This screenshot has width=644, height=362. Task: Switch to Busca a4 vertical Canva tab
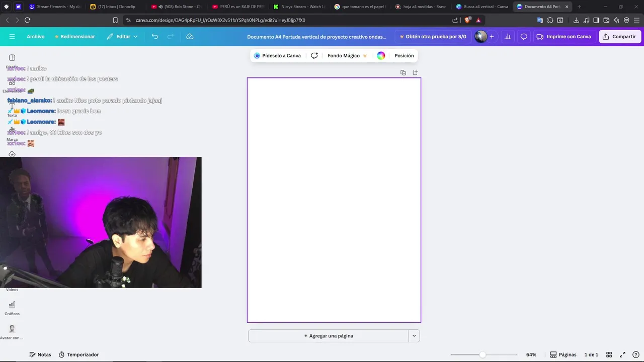[482, 7]
